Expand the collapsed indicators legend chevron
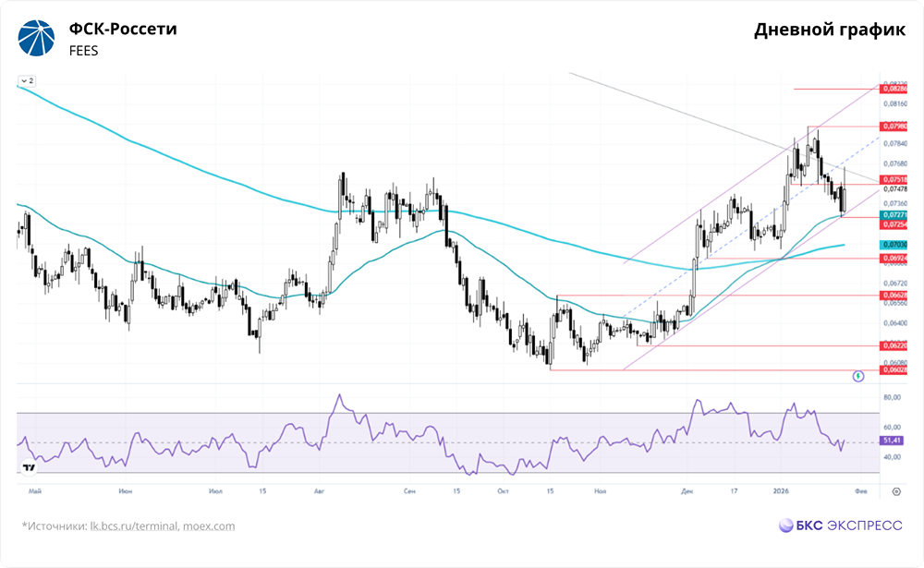The width and height of the screenshot is (924, 568). tap(27, 80)
